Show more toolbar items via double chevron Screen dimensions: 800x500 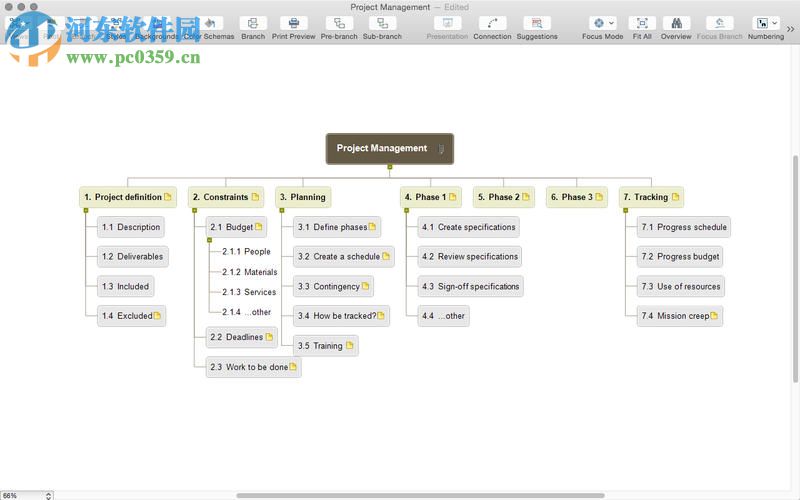(x=790, y=30)
